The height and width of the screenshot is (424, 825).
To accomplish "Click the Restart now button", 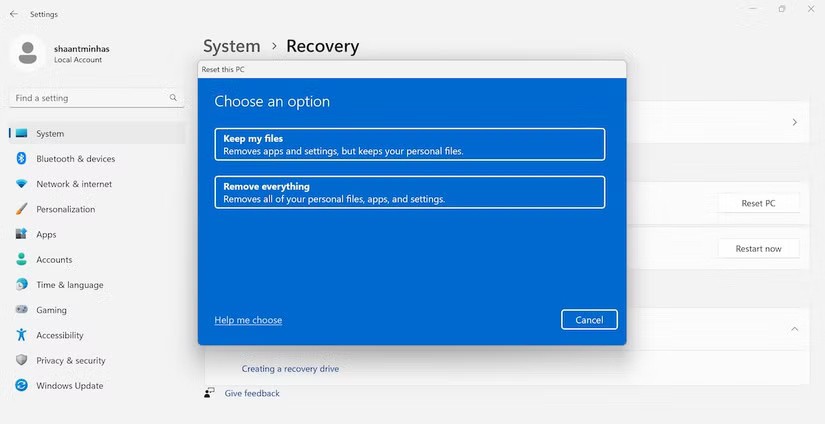I will click(758, 248).
